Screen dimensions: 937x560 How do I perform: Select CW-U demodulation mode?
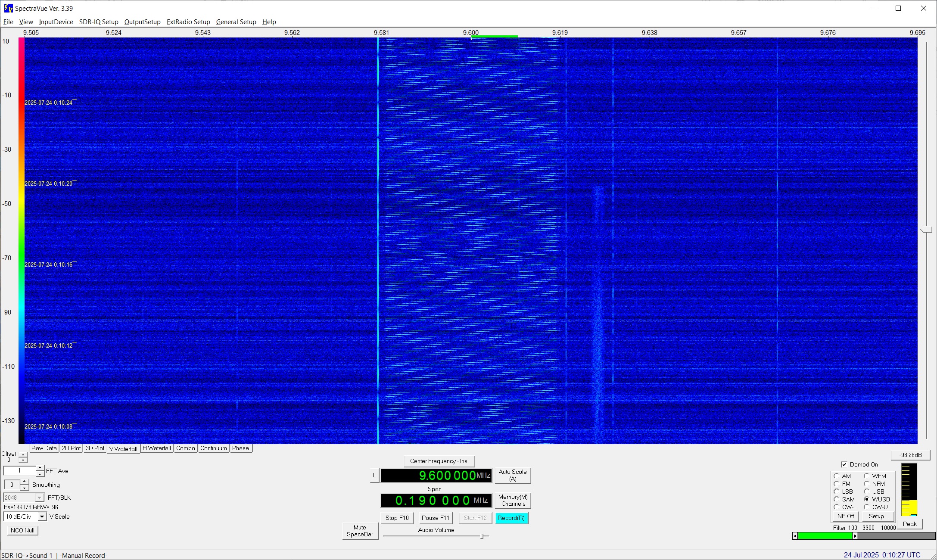[866, 507]
